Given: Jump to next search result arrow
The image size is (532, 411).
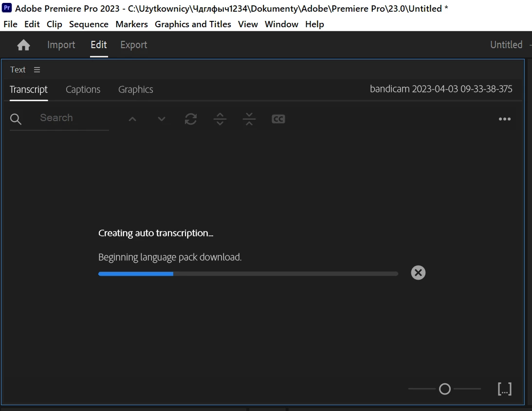Looking at the screenshot, I should (162, 119).
